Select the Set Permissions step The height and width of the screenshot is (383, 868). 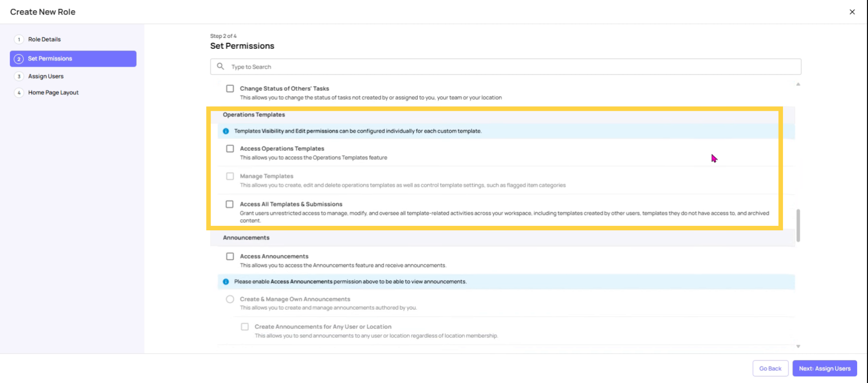pos(73,59)
